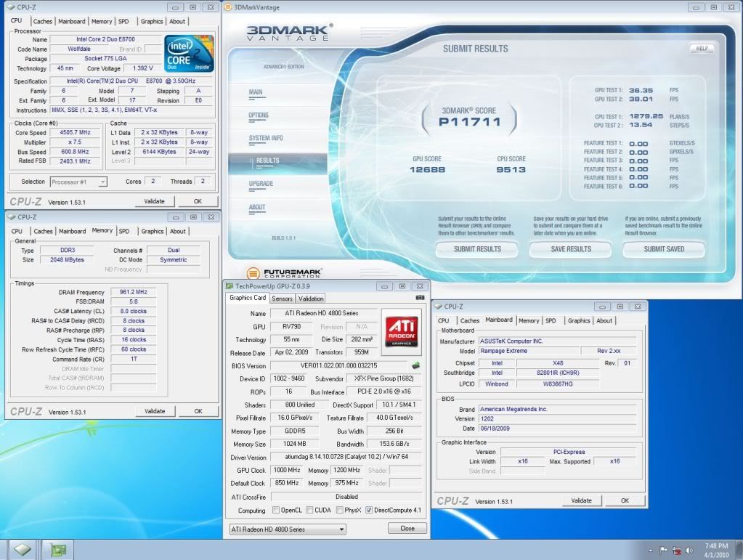Viewport: 743px width, 560px height.
Task: Open the Graphics tab in the CPU-Z Mainboard window
Action: 579,321
